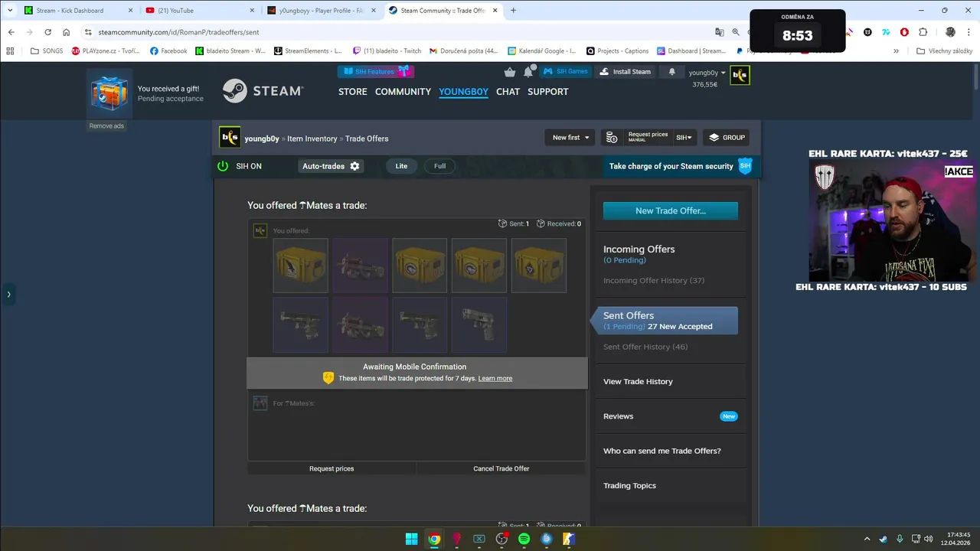Toggle the SIH ON power switch
Image resolution: width=980 pixels, height=551 pixels.
coord(223,166)
